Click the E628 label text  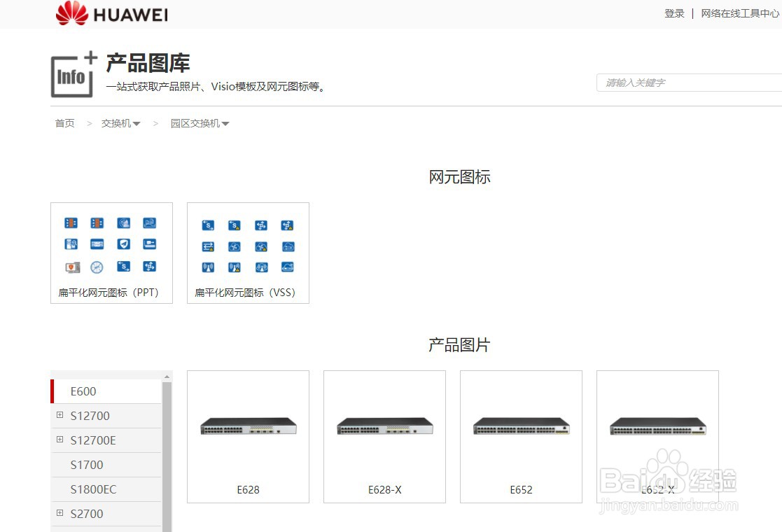248,489
